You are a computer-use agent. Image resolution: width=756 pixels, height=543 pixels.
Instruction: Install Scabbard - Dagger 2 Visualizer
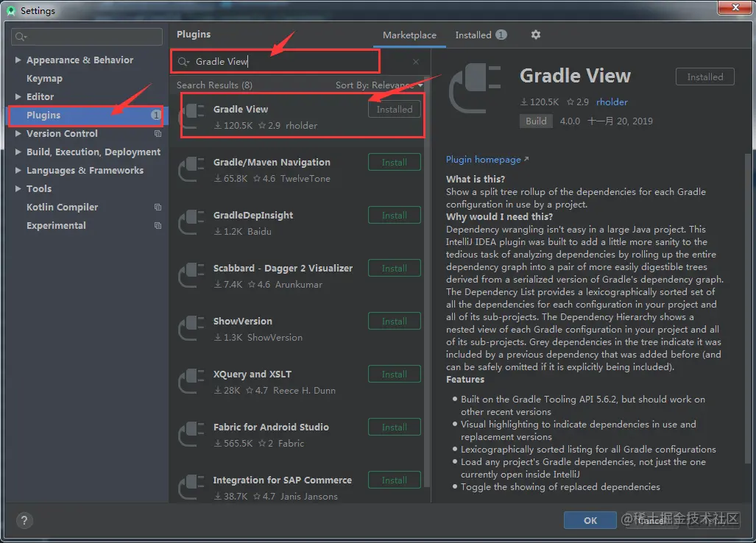[x=394, y=269]
